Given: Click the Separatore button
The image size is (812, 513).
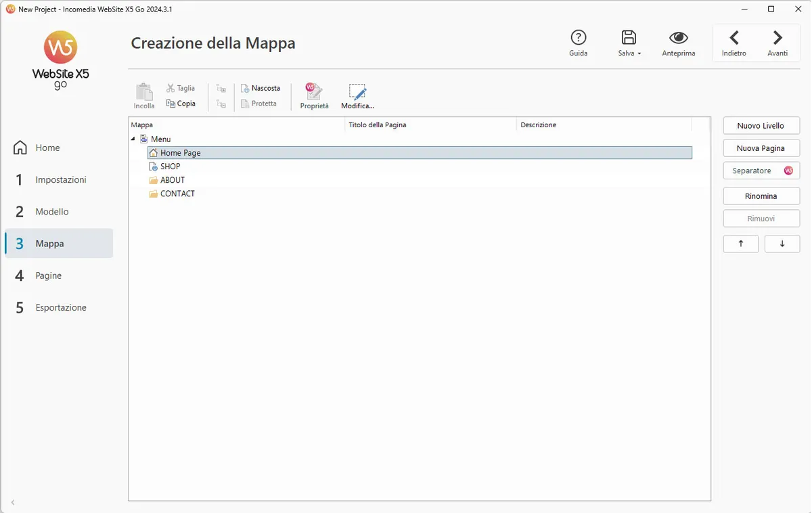Looking at the screenshot, I should coord(761,171).
